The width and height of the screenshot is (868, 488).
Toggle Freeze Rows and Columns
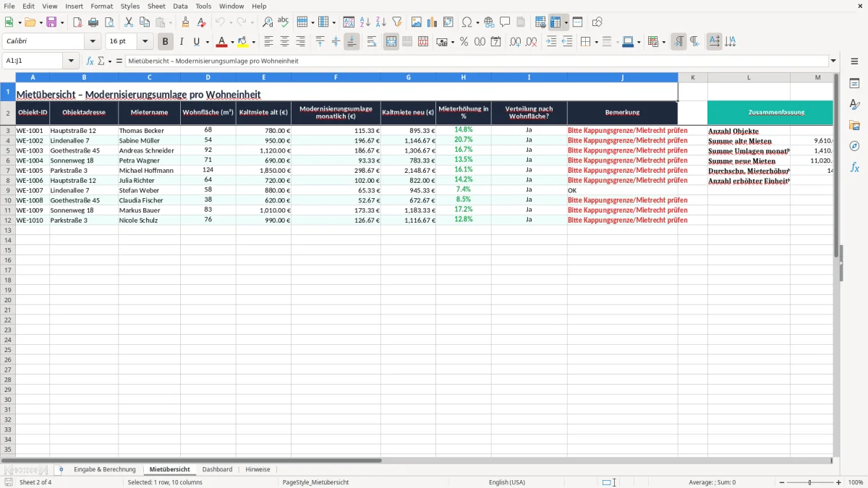pyautogui.click(x=555, y=22)
